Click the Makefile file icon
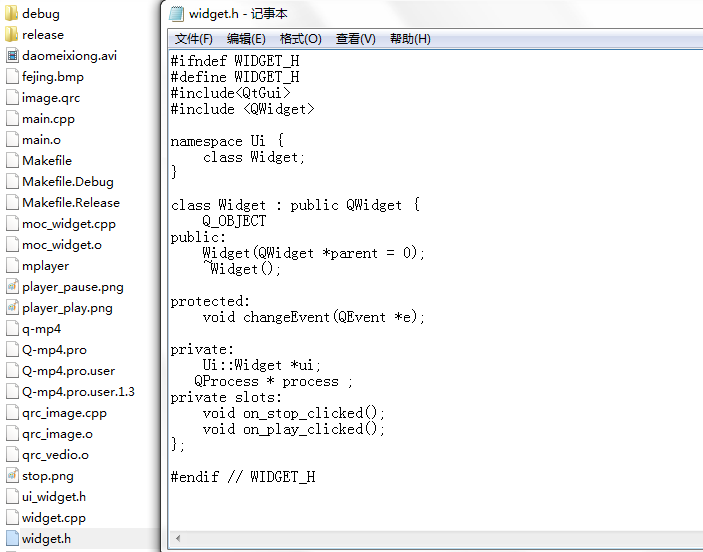 coord(13,161)
